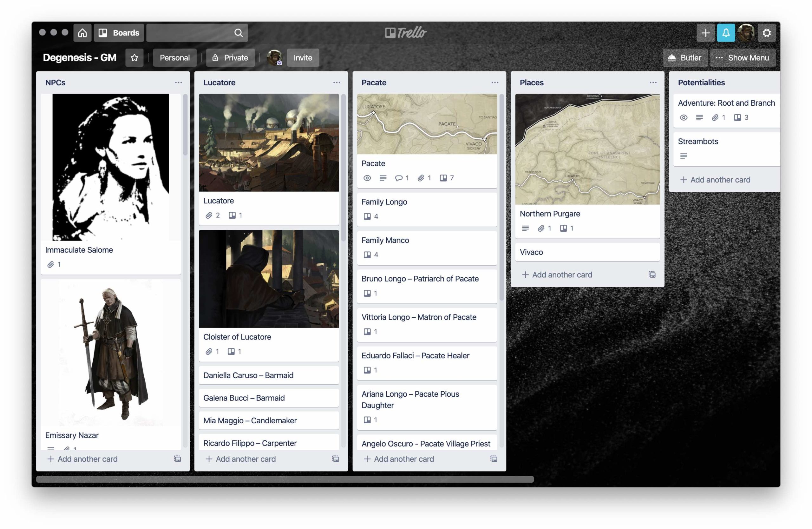This screenshot has width=812, height=529.
Task: Open settings gear in header
Action: [x=767, y=33]
